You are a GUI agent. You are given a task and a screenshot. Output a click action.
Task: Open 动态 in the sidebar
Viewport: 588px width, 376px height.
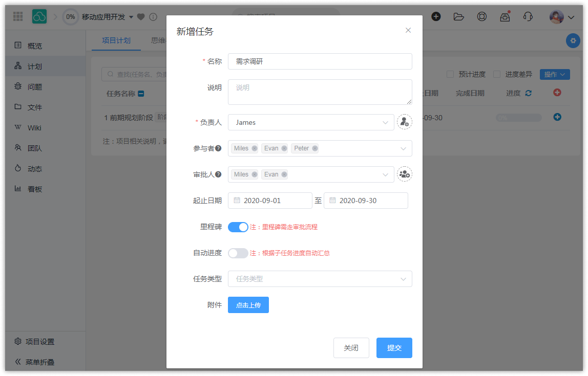coord(46,169)
